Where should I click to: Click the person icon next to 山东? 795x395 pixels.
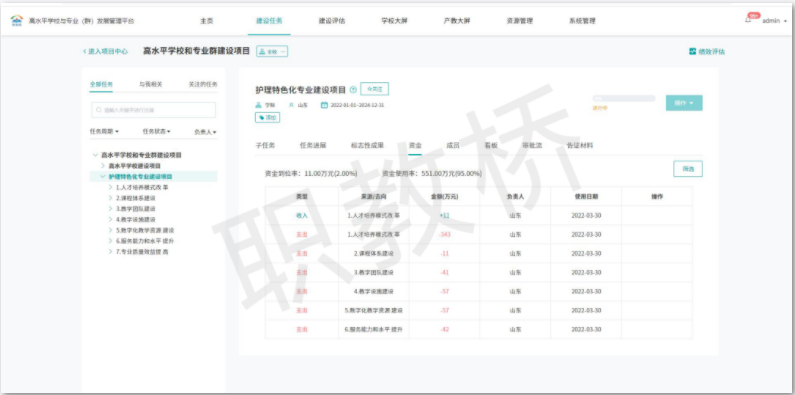[291, 105]
